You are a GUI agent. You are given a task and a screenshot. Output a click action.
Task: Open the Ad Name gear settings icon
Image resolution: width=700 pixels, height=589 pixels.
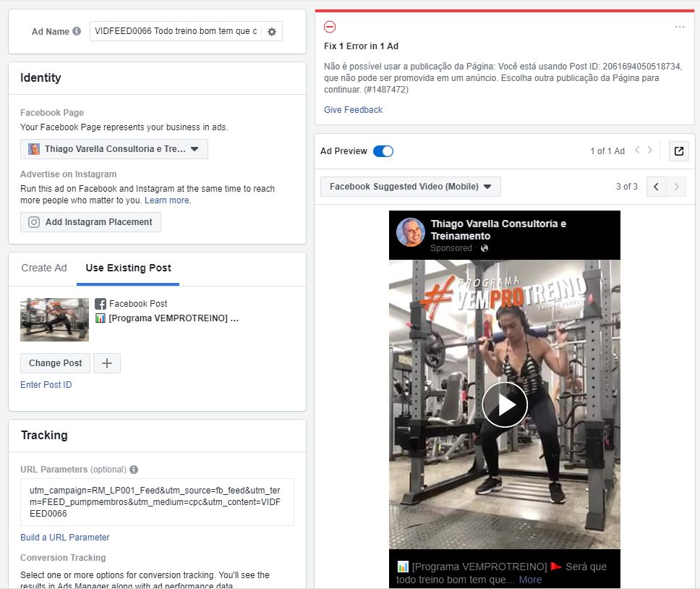point(271,32)
